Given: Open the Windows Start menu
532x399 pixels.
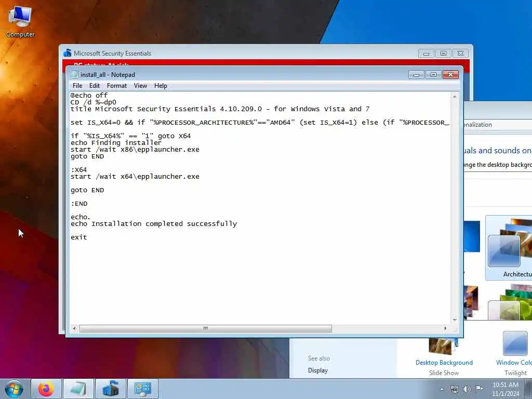Looking at the screenshot, I should click(x=14, y=389).
